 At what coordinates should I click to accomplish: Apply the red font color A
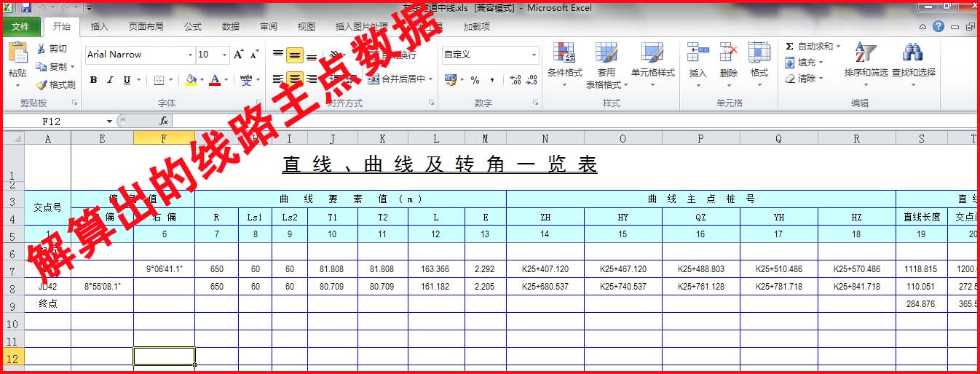215,80
